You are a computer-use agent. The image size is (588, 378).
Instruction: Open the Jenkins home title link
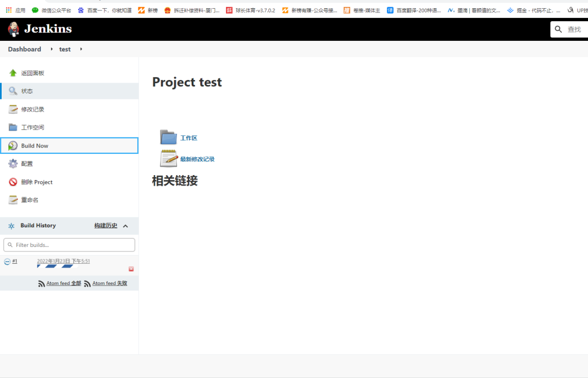coord(47,29)
